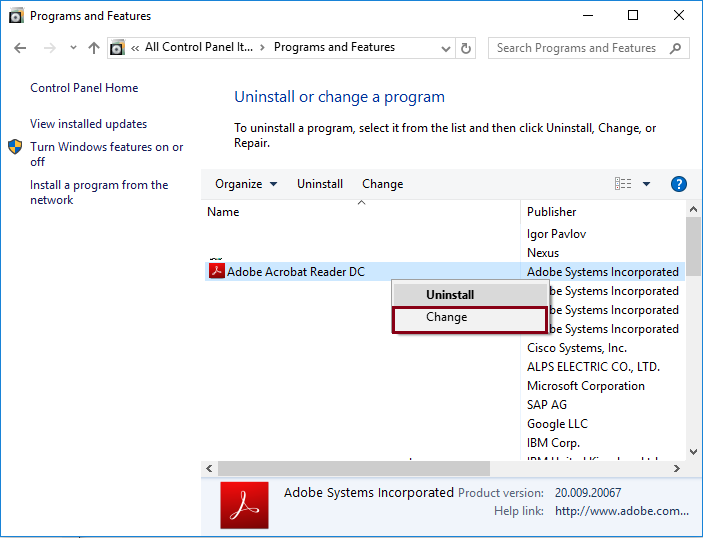Go up one level with the Up arrow

point(94,48)
